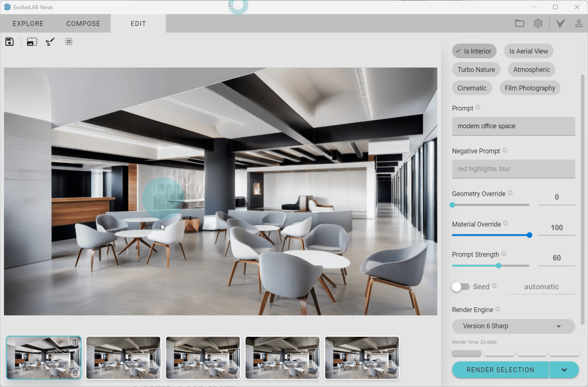This screenshot has height=387, width=588.
Task: Enable the Atmospheric chip
Action: (532, 70)
